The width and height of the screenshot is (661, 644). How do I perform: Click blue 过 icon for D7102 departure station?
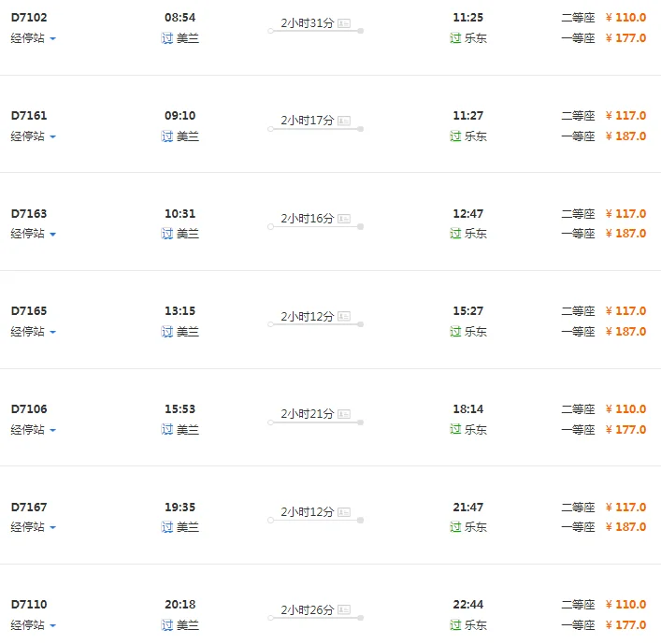coord(167,38)
